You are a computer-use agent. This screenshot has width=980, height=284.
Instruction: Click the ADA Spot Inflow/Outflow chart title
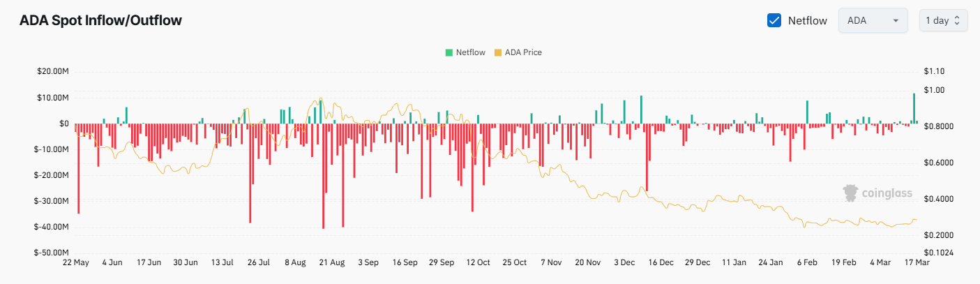click(100, 20)
